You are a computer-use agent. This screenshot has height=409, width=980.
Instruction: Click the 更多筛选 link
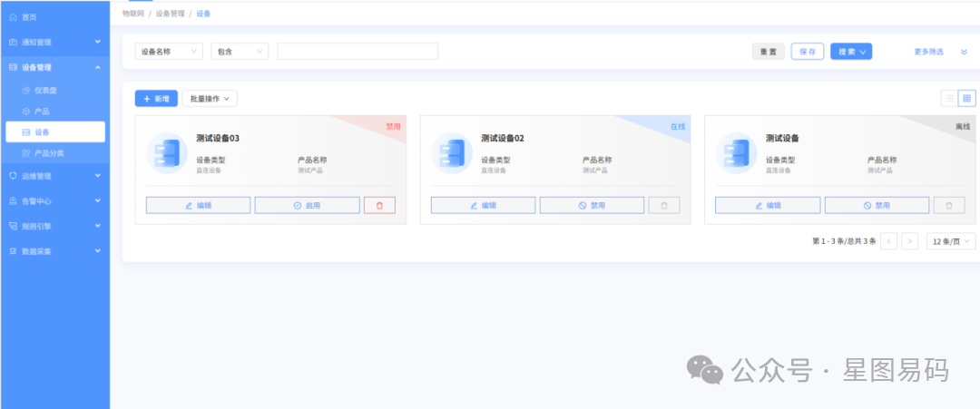pyautogui.click(x=929, y=52)
